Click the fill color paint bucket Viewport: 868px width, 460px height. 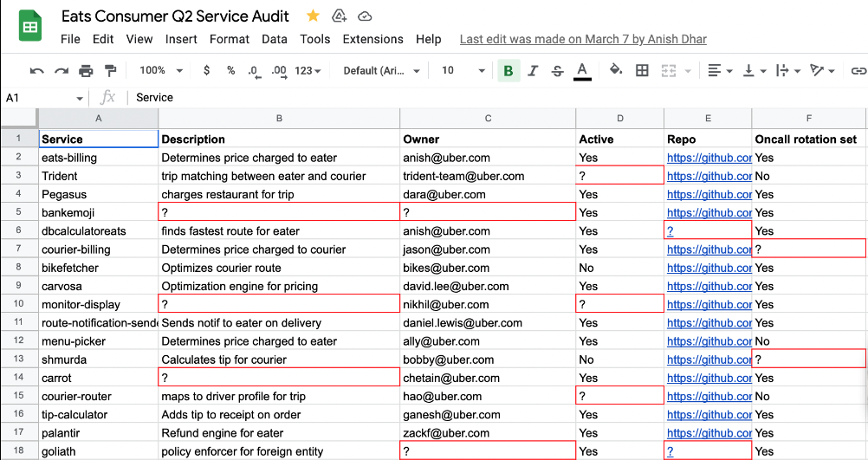[x=616, y=71]
